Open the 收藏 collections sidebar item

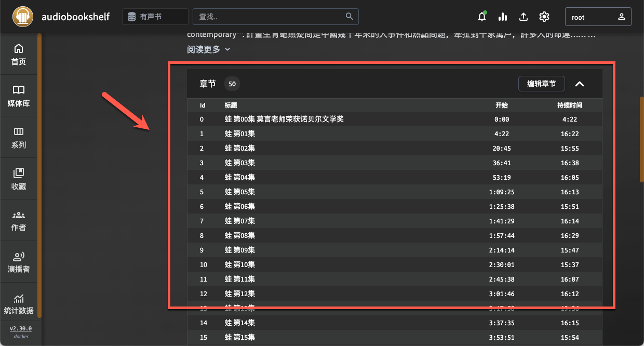point(19,179)
